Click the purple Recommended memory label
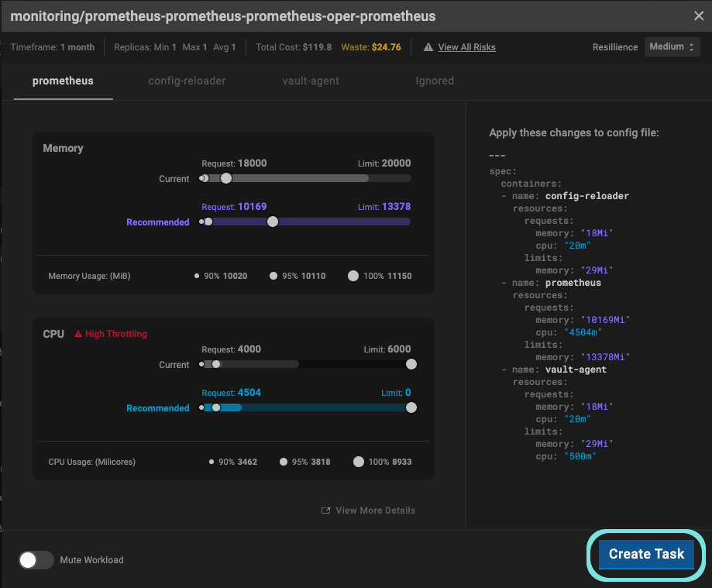The image size is (712, 588). (x=157, y=222)
